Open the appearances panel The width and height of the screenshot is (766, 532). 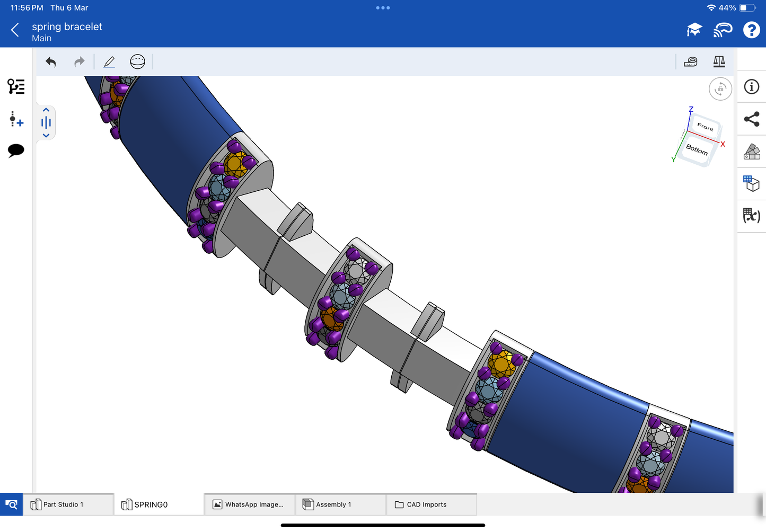coord(751,152)
